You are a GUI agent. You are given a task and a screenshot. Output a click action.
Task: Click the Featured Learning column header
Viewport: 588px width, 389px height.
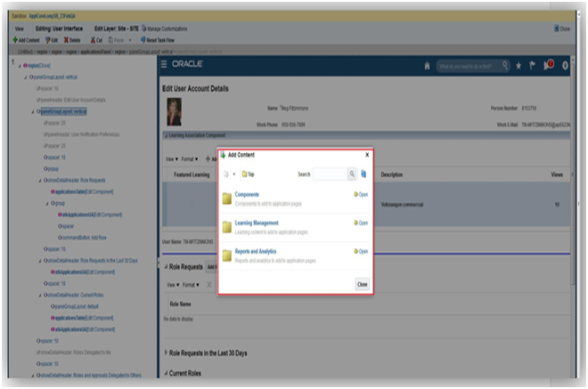192,175
